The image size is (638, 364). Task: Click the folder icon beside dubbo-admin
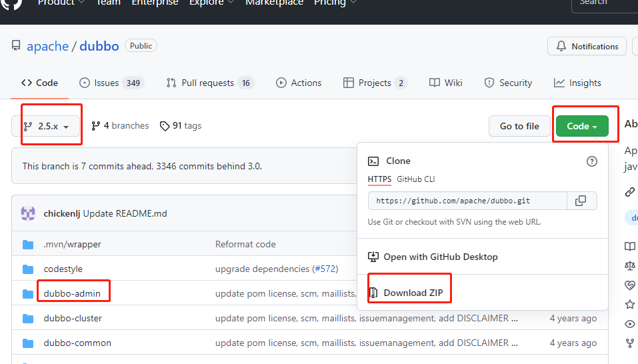(28, 293)
